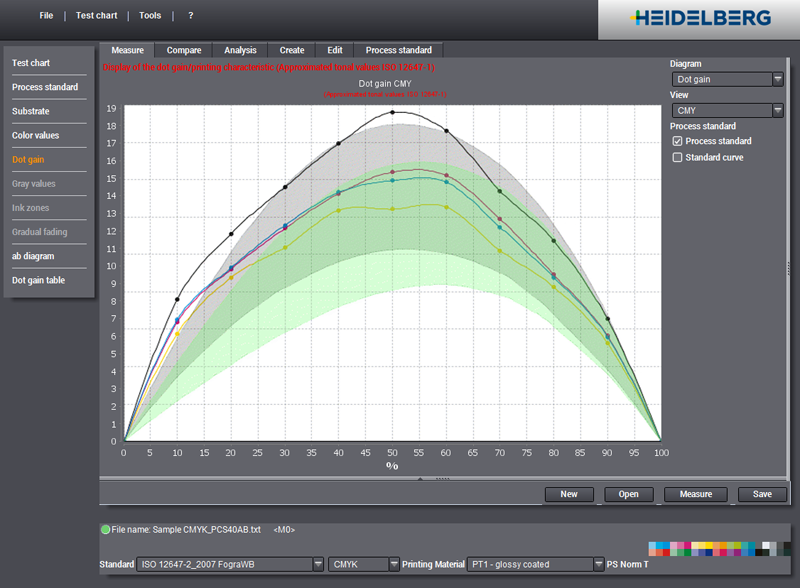Image resolution: width=800 pixels, height=588 pixels.
Task: Expand the View dropdown set to CMY
Action: tap(728, 110)
